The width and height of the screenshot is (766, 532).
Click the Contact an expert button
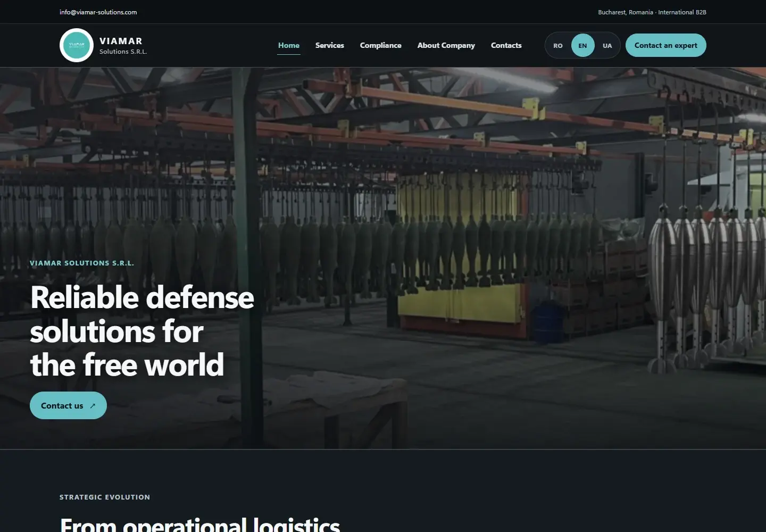(666, 45)
